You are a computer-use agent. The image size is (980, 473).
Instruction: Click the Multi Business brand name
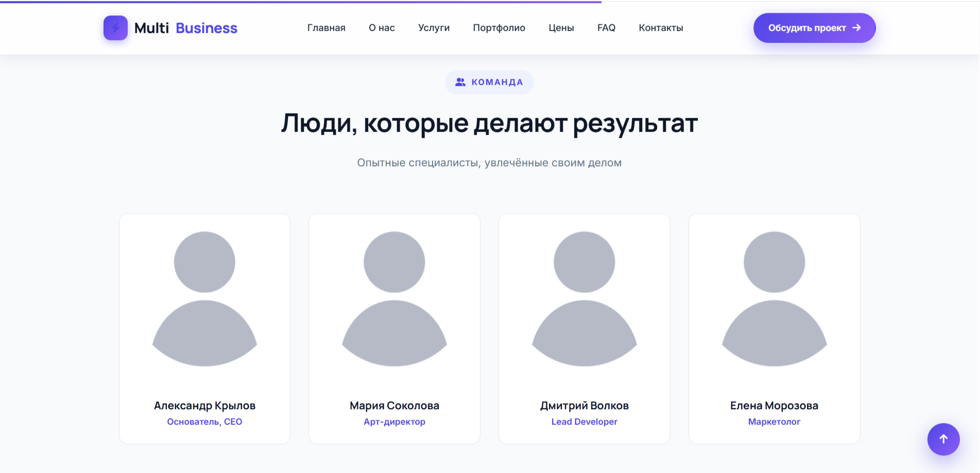pos(186,28)
